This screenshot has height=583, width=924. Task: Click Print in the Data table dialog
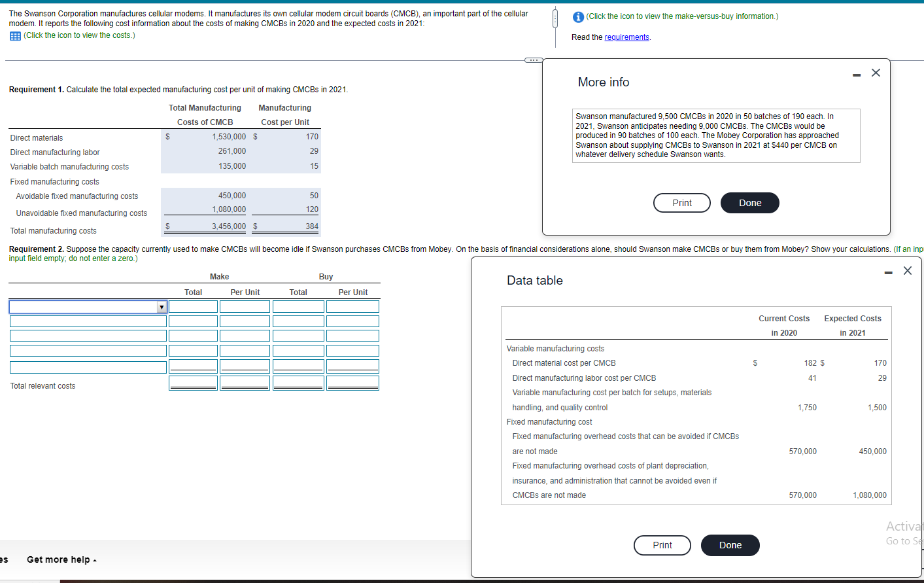pos(662,545)
